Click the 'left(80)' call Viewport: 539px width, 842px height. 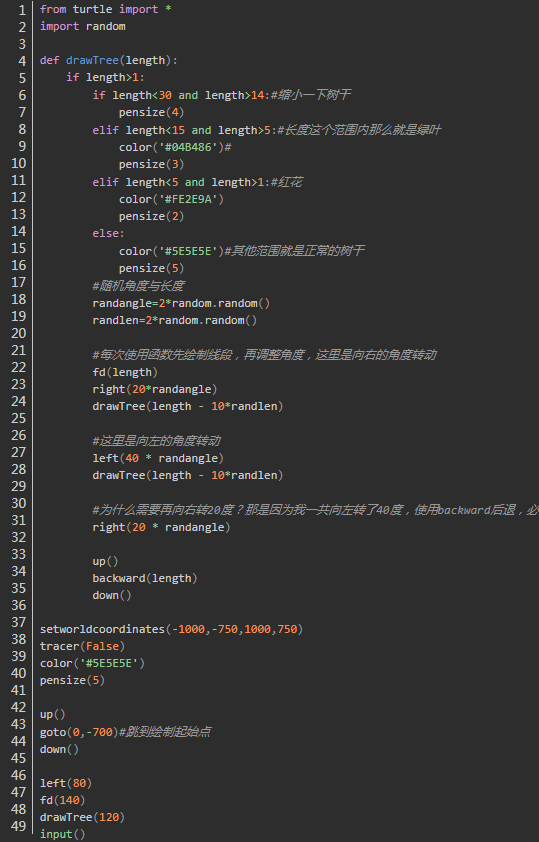(x=66, y=783)
